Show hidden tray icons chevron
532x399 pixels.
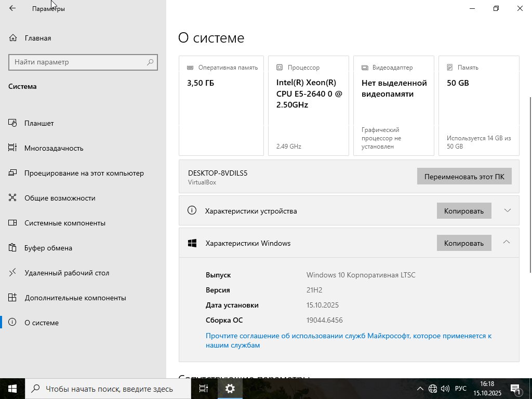click(x=420, y=389)
